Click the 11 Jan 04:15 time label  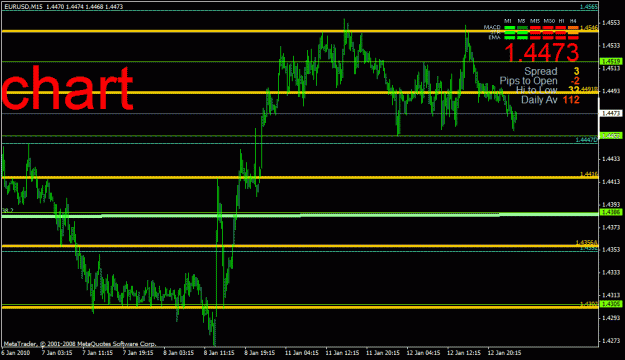[302, 353]
